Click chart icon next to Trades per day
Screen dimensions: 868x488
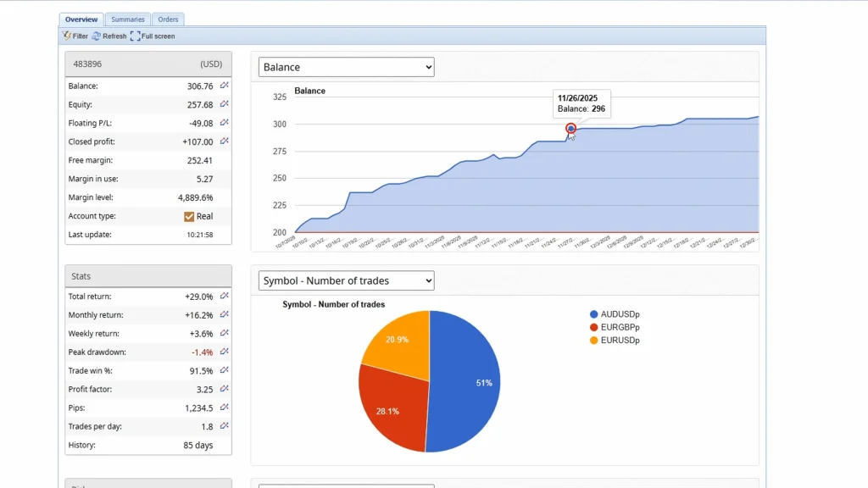(225, 426)
